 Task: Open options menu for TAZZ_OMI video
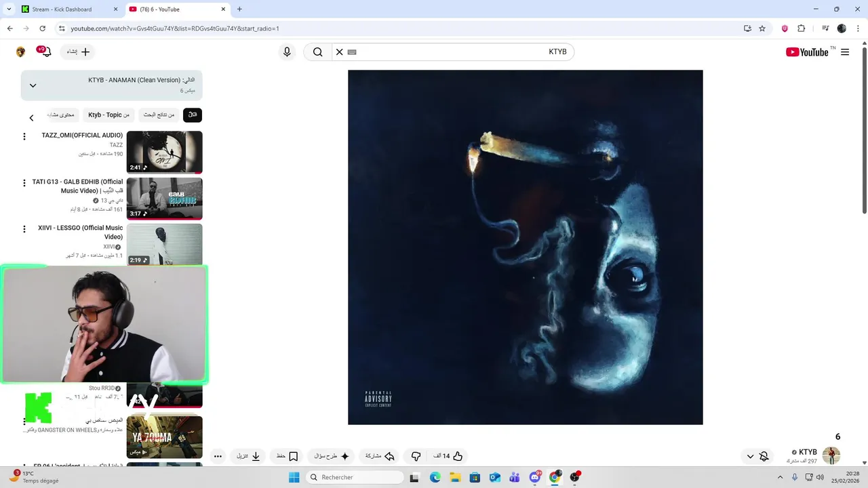pyautogui.click(x=24, y=136)
